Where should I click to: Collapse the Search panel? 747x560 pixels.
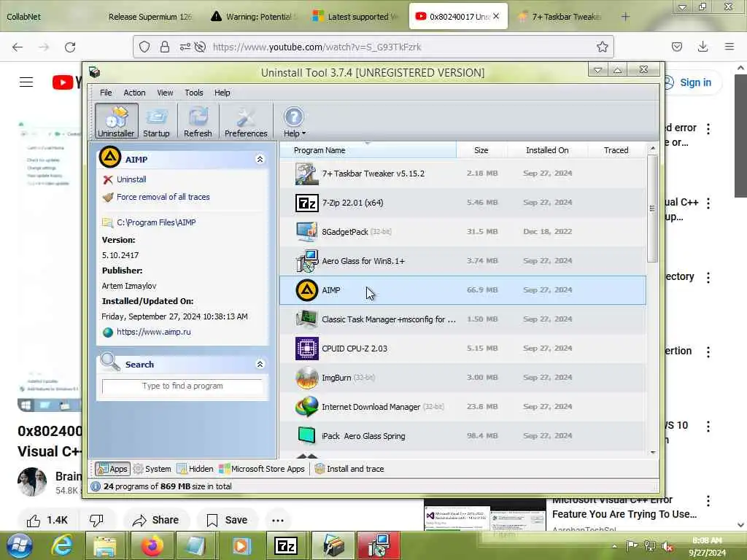tap(260, 365)
